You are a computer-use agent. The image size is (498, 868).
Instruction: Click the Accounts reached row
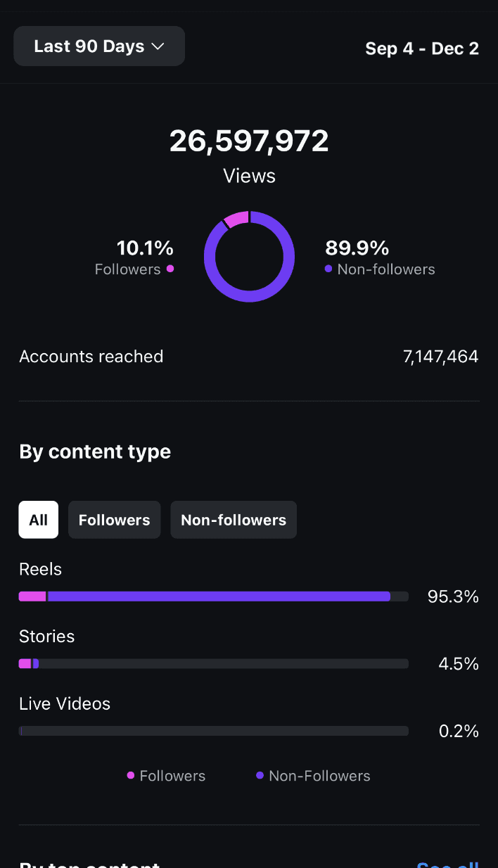point(249,357)
